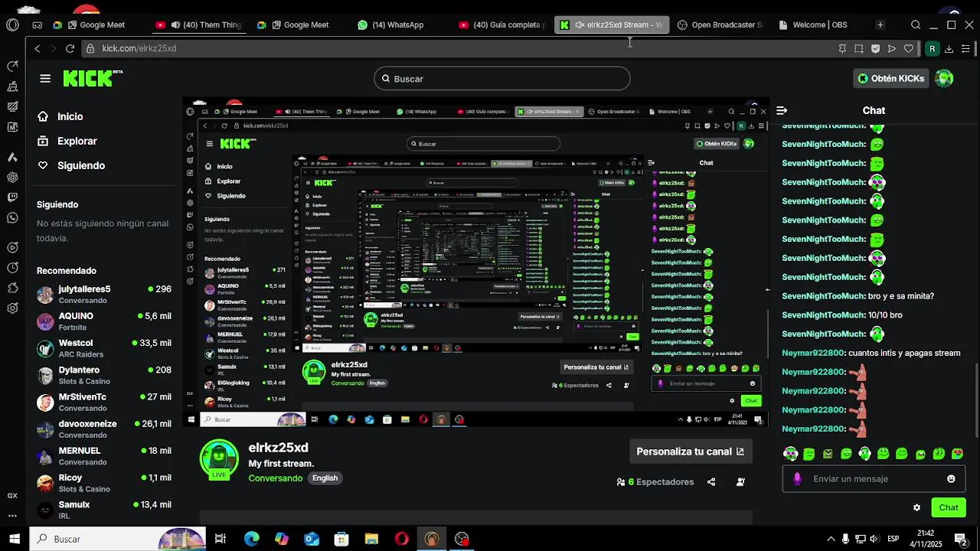Open Dylantero recommended channel
This screenshot has width=980, height=551.
[104, 375]
